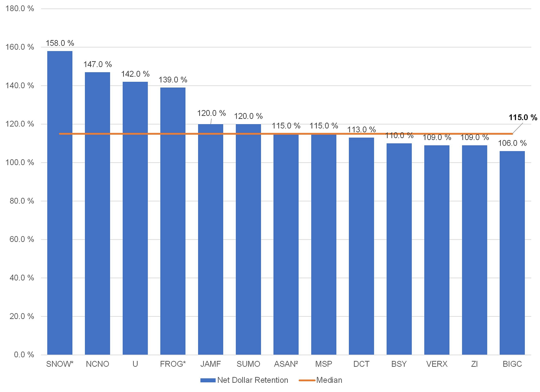This screenshot has height=392, width=540.
Task: Click the "180.0 %" y-axis label
Action: pyautogui.click(x=20, y=9)
